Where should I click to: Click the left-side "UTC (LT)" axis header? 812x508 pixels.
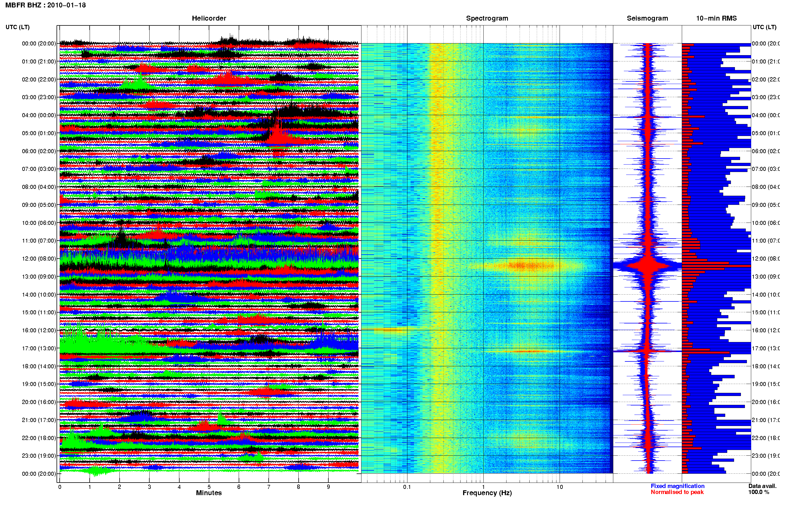(17, 27)
